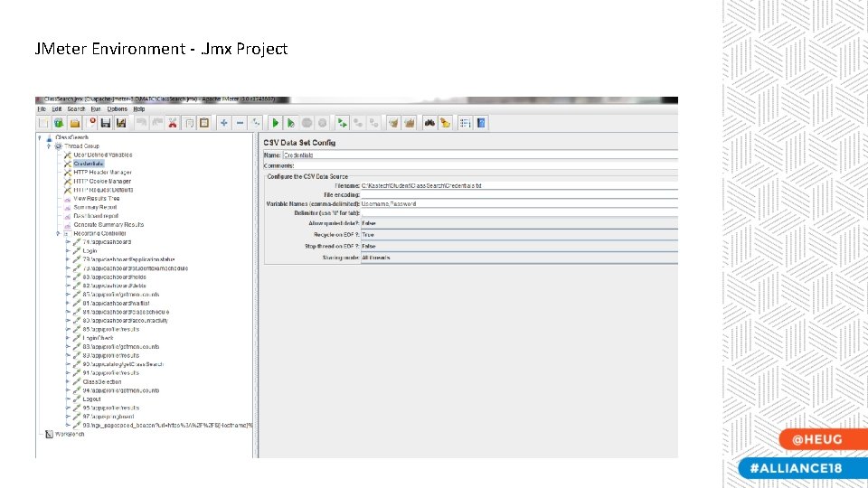Click the Open file folder icon
This screenshot has height=488, width=868.
tap(75, 123)
